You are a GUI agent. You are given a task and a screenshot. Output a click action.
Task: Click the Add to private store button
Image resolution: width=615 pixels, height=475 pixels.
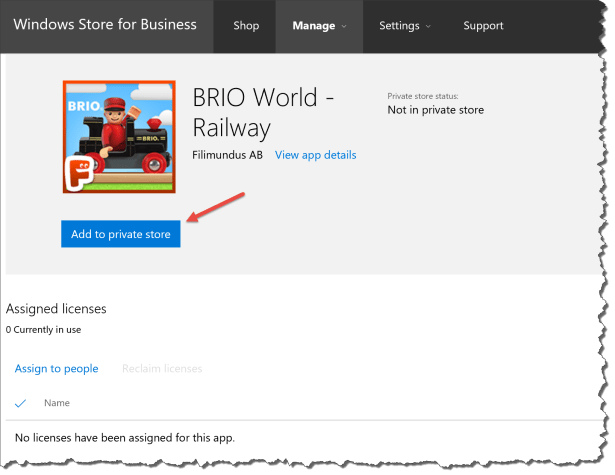click(120, 234)
